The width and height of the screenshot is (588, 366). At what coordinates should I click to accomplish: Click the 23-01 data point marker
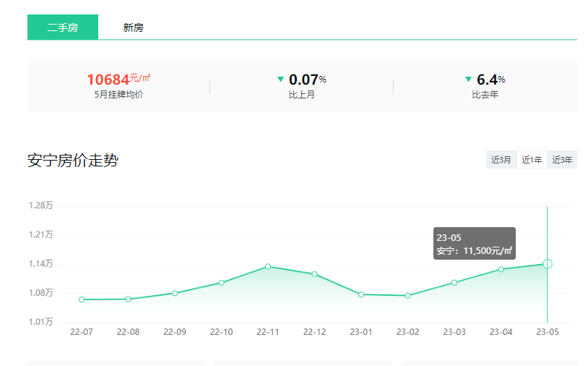(361, 294)
